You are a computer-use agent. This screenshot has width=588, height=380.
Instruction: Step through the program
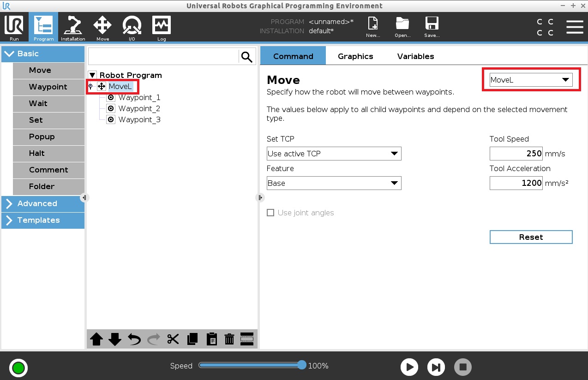(x=436, y=367)
